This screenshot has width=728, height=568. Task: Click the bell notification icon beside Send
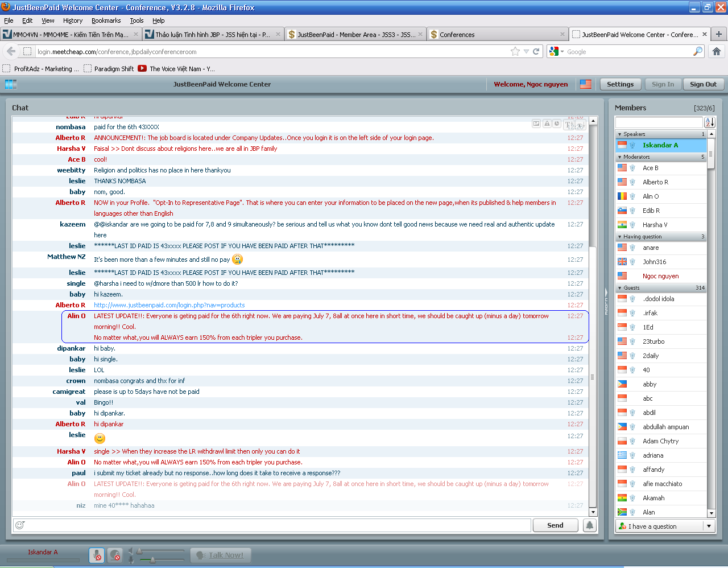[x=590, y=525]
